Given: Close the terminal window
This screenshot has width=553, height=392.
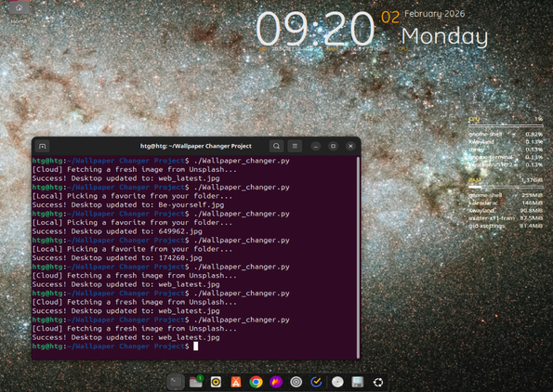Looking at the screenshot, I should click(x=350, y=146).
